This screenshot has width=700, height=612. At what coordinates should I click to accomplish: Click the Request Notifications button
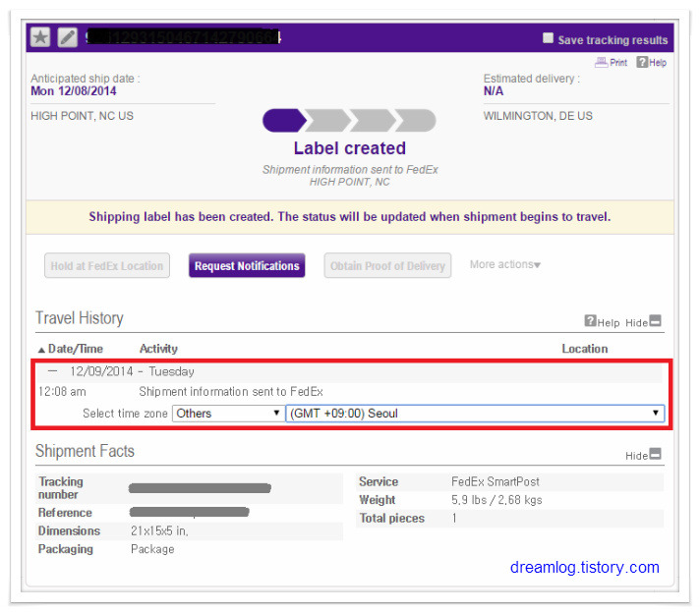click(x=247, y=266)
